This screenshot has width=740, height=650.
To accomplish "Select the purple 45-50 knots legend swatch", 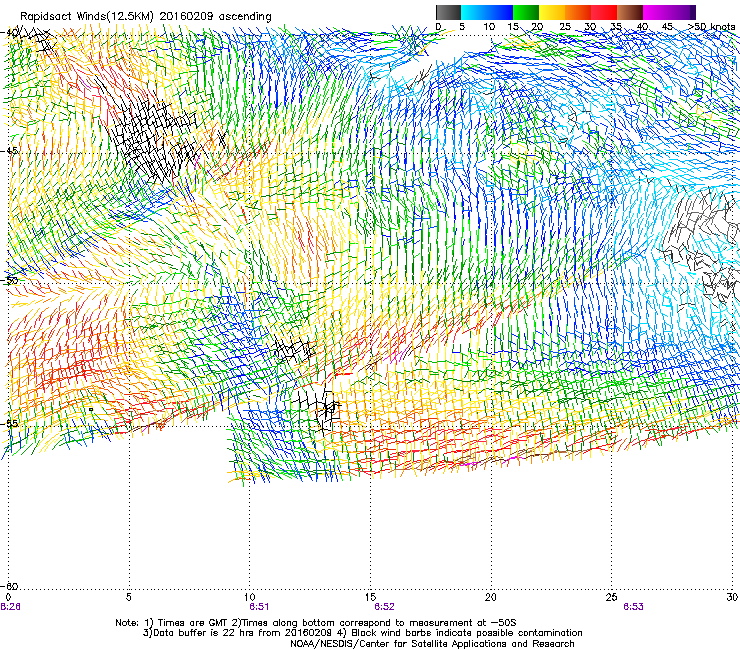I will pyautogui.click(x=682, y=12).
